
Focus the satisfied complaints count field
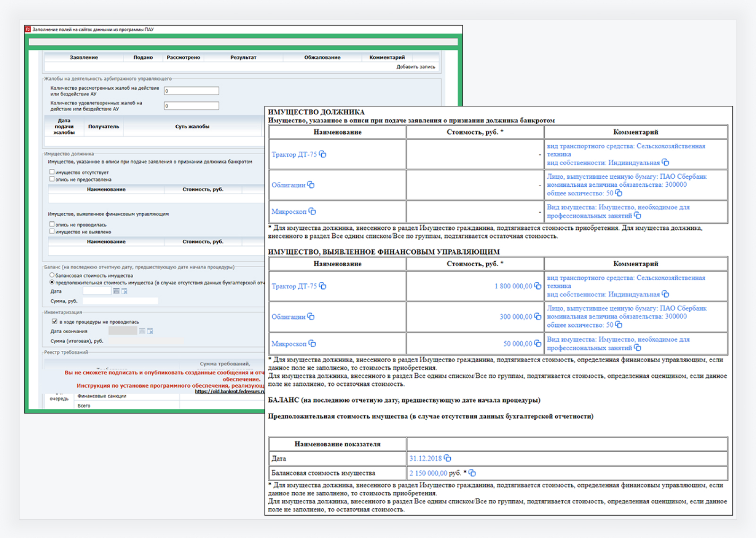click(191, 106)
